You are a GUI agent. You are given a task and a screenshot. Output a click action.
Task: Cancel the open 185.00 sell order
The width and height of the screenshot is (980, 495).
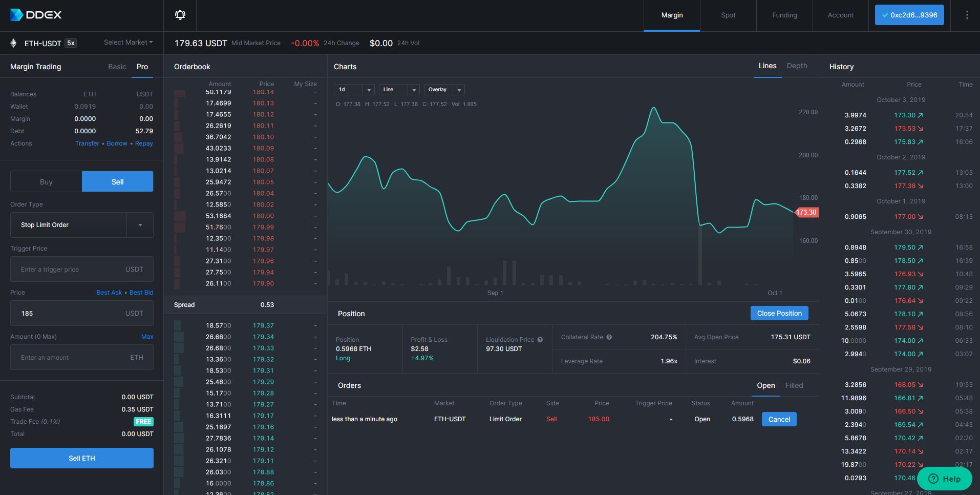(x=779, y=419)
